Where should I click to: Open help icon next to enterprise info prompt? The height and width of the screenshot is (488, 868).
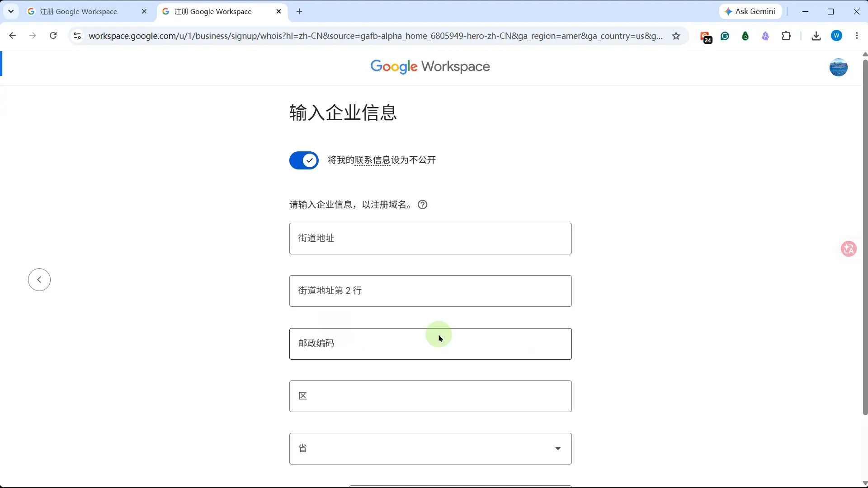pyautogui.click(x=422, y=205)
